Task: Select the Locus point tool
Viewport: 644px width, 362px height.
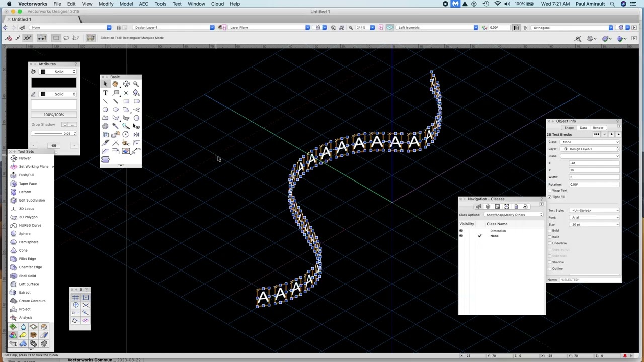Action: coord(126,93)
